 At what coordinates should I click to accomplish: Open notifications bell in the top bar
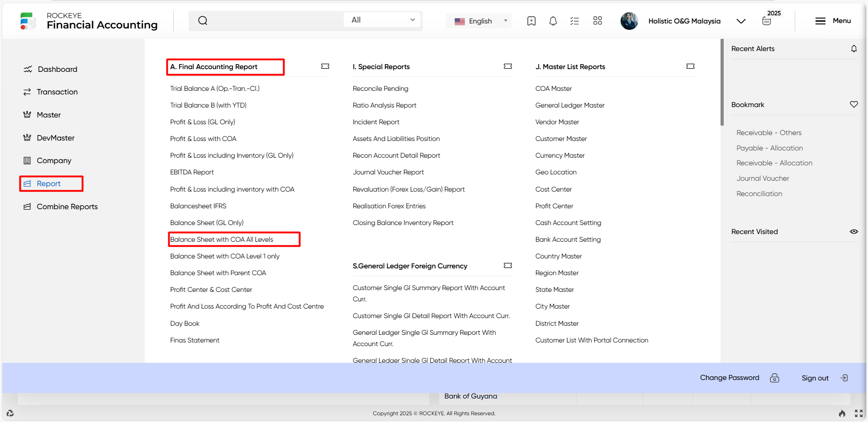[x=553, y=21]
